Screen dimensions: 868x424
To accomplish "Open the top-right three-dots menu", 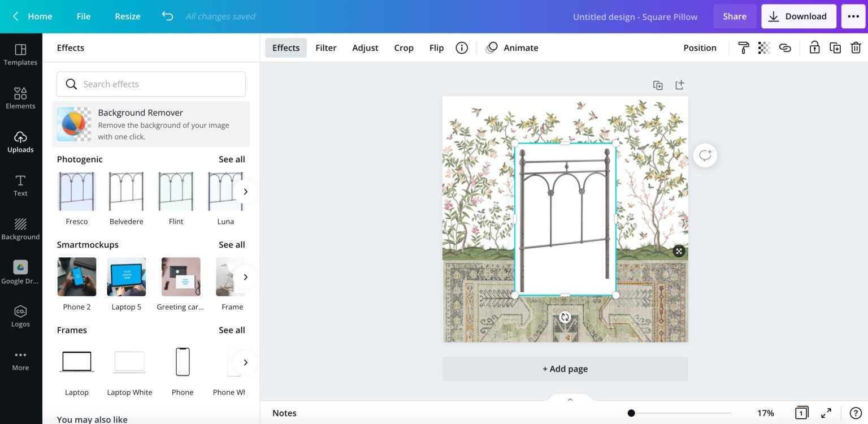I will [x=853, y=16].
